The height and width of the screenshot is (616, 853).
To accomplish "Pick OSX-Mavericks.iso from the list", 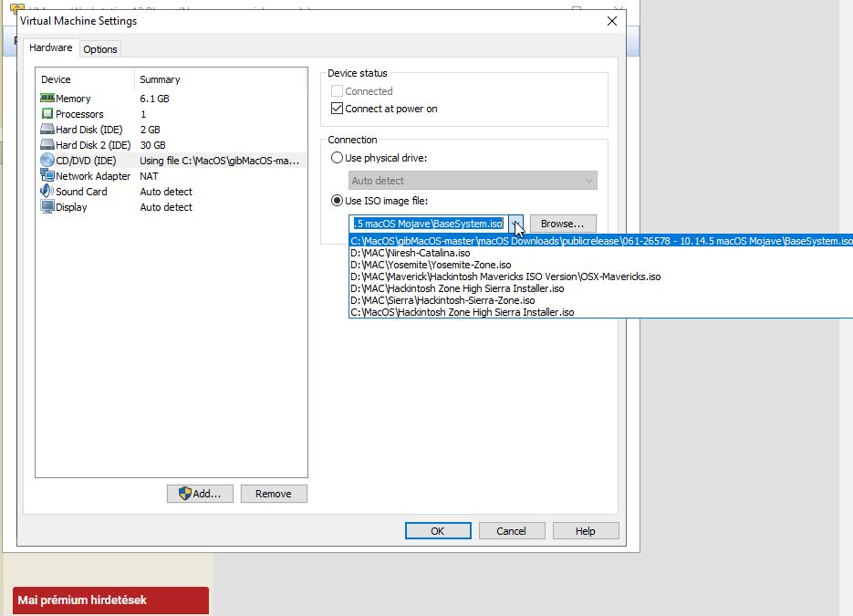I will [x=601, y=277].
